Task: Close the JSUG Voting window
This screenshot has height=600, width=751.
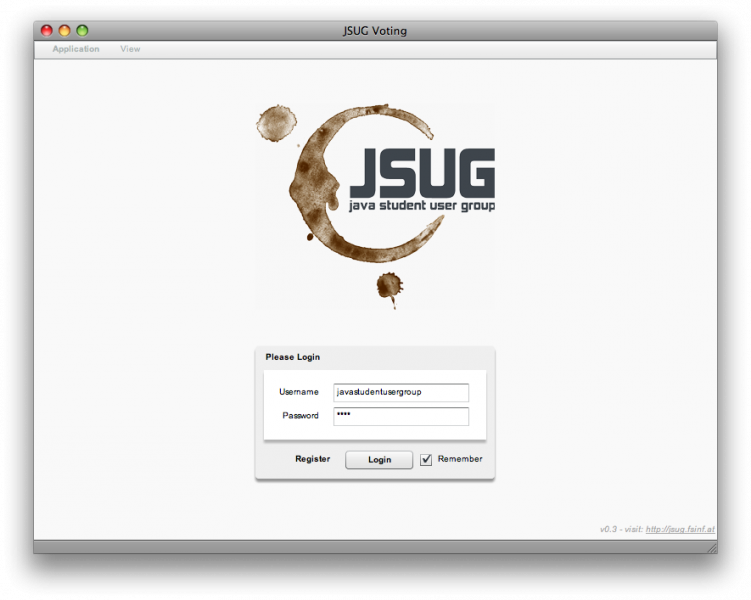Action: coord(46,31)
